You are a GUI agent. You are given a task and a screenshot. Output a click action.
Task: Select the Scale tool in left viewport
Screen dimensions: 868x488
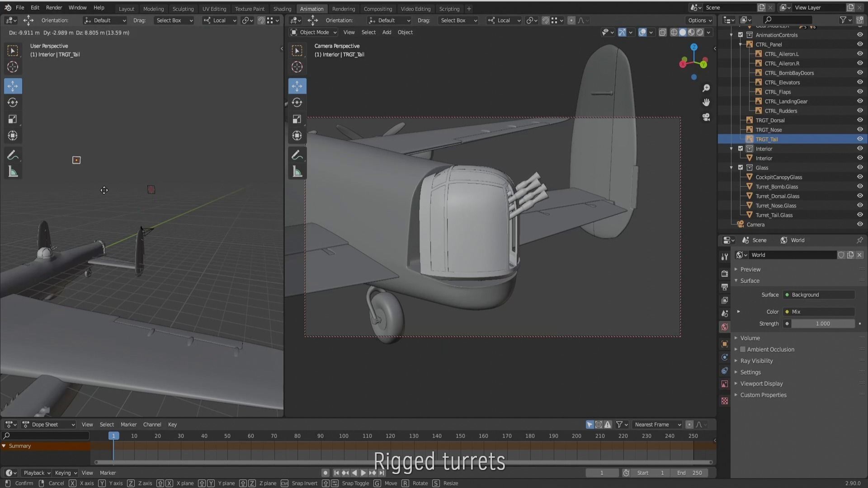[x=13, y=119]
